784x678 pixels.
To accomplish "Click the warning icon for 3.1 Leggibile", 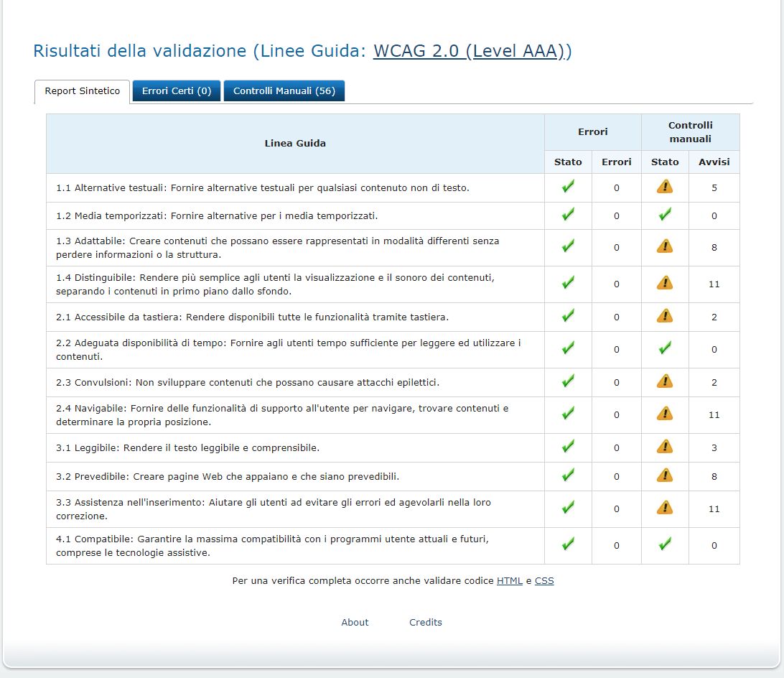I will (x=665, y=446).
